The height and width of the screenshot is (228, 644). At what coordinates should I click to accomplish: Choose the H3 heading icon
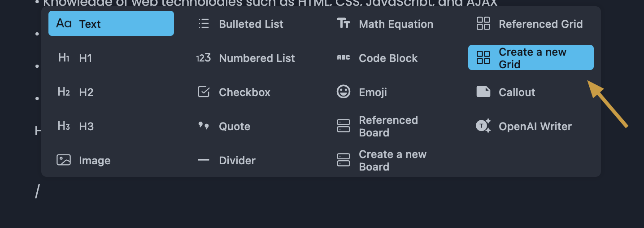[64, 126]
